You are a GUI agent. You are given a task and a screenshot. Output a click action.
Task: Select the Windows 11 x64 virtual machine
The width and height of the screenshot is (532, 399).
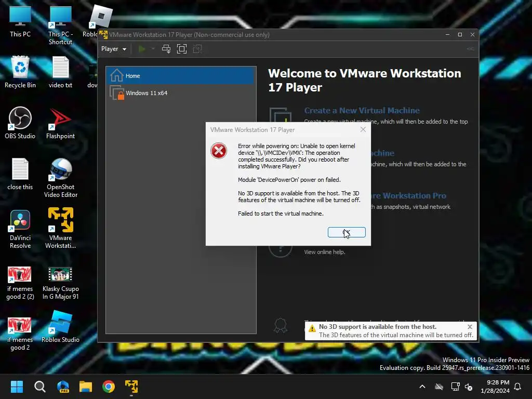(x=180, y=92)
